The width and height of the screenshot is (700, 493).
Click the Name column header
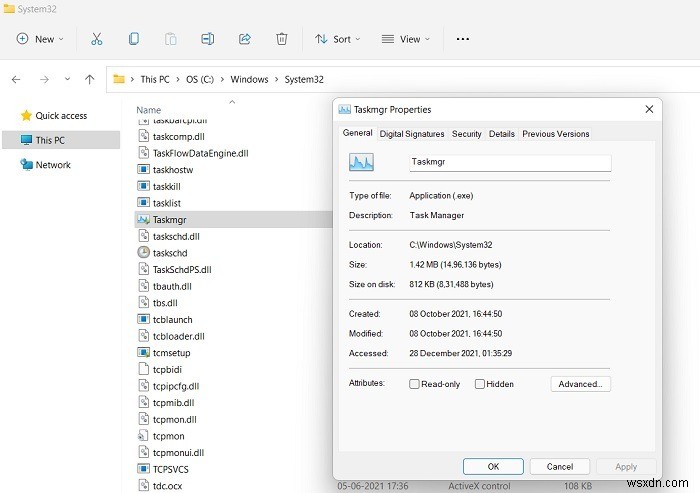click(149, 110)
